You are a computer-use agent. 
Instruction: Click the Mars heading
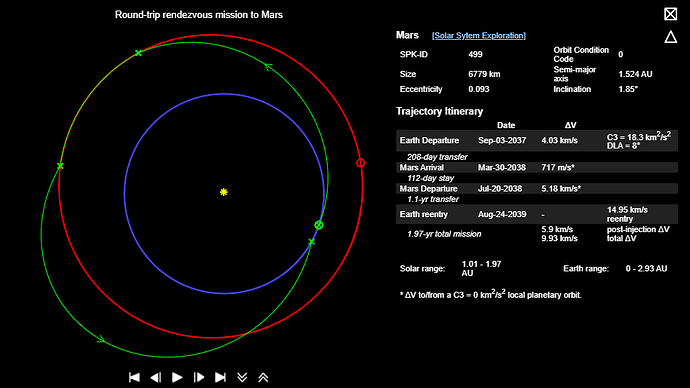(x=407, y=35)
